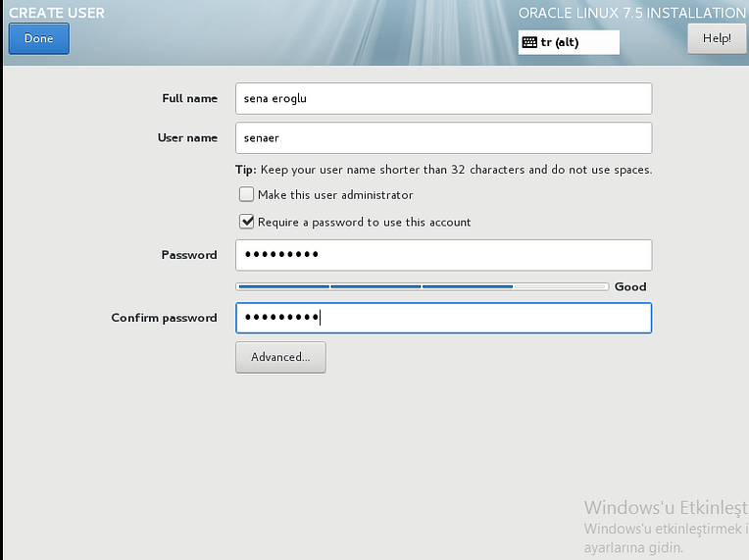Click the Done button

(38, 38)
